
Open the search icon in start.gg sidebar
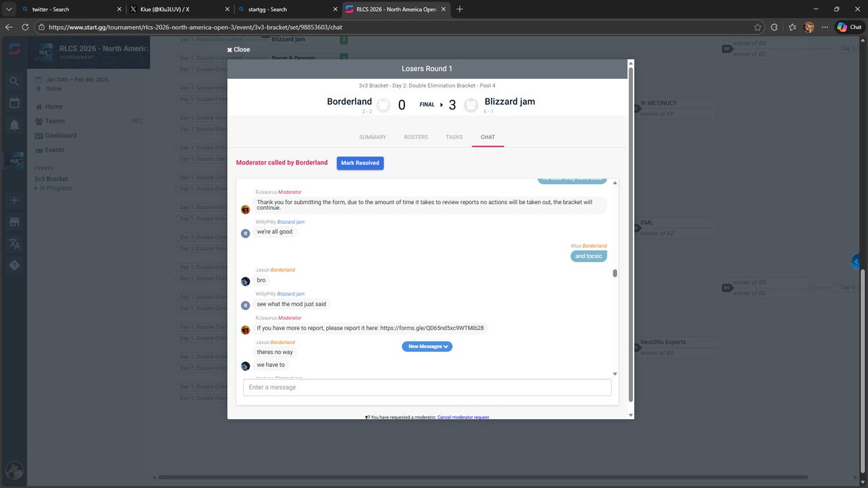(14, 81)
